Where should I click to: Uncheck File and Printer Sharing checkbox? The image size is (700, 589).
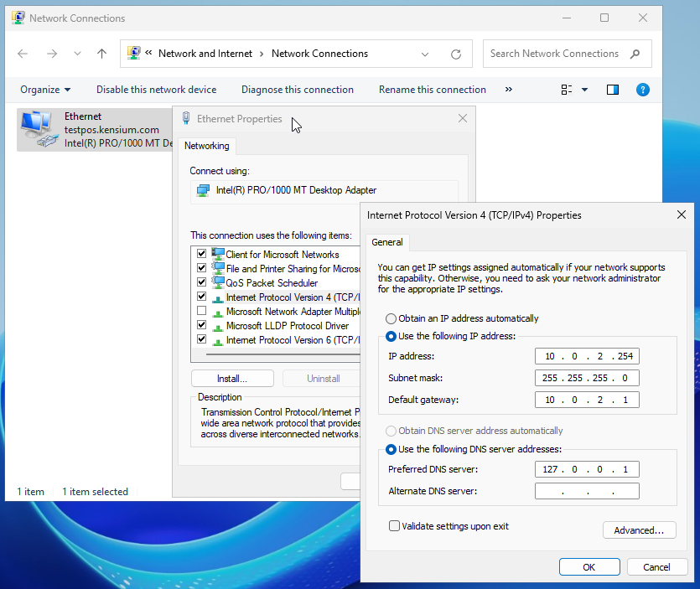[x=201, y=268]
